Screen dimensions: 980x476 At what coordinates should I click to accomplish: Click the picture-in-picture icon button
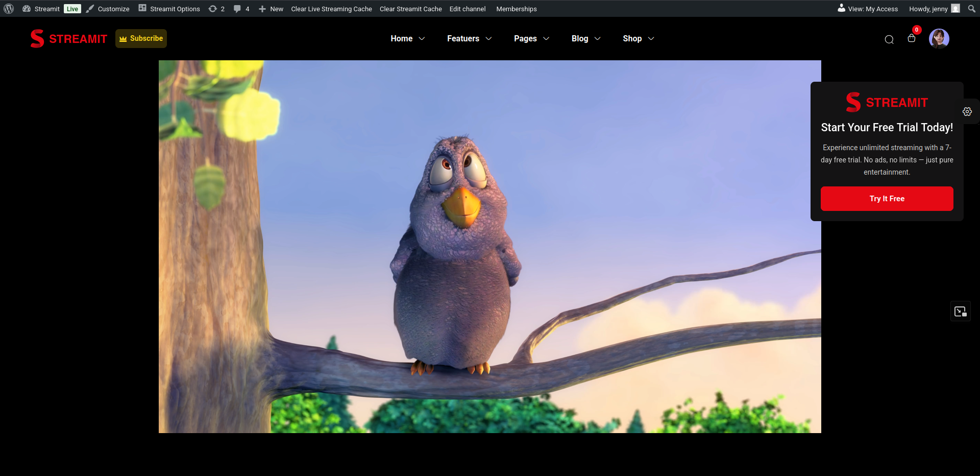(x=961, y=312)
